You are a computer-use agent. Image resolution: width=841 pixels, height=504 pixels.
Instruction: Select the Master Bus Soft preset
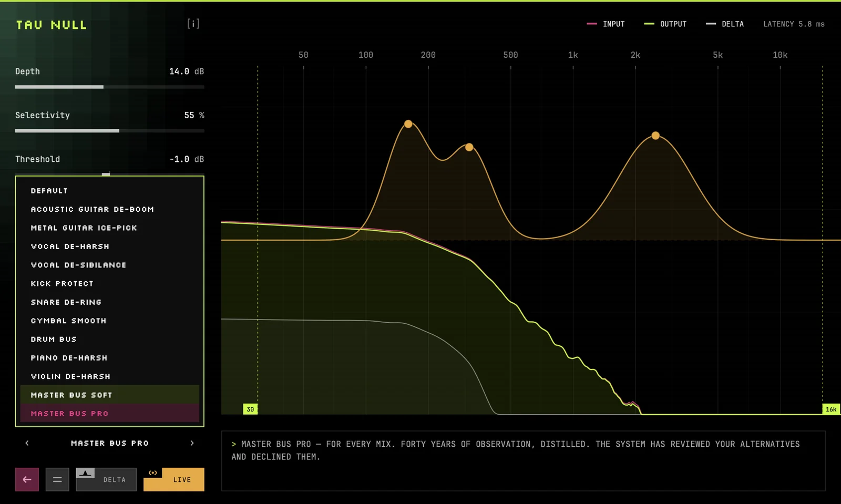(x=110, y=395)
